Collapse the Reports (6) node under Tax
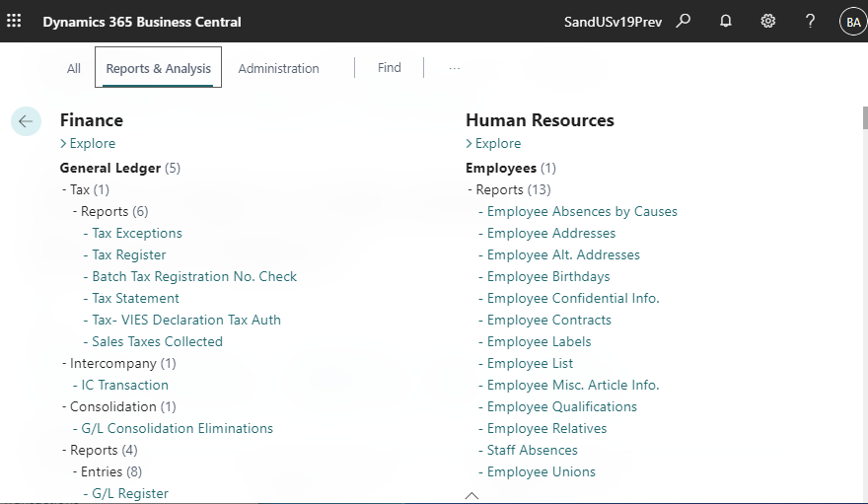 110,211
